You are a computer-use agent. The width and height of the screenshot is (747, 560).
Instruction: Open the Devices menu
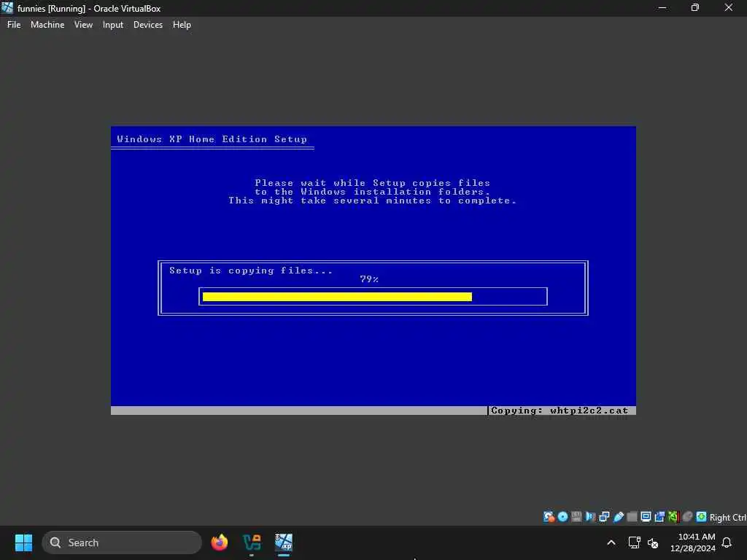(147, 25)
